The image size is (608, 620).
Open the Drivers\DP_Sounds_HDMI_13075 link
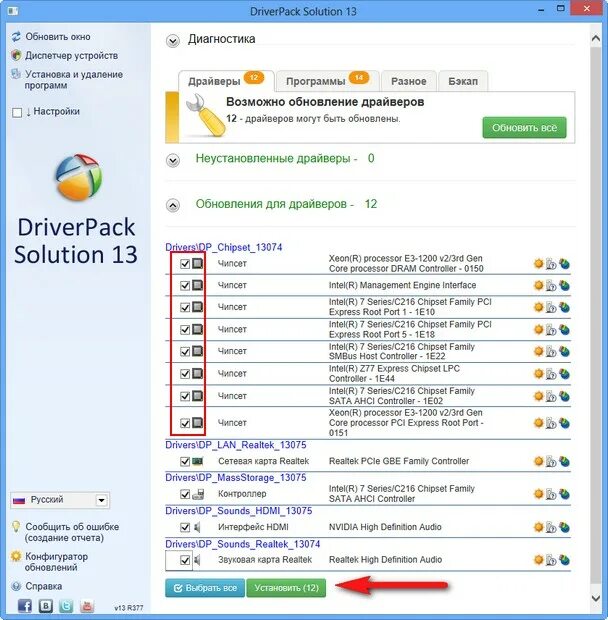(x=239, y=510)
